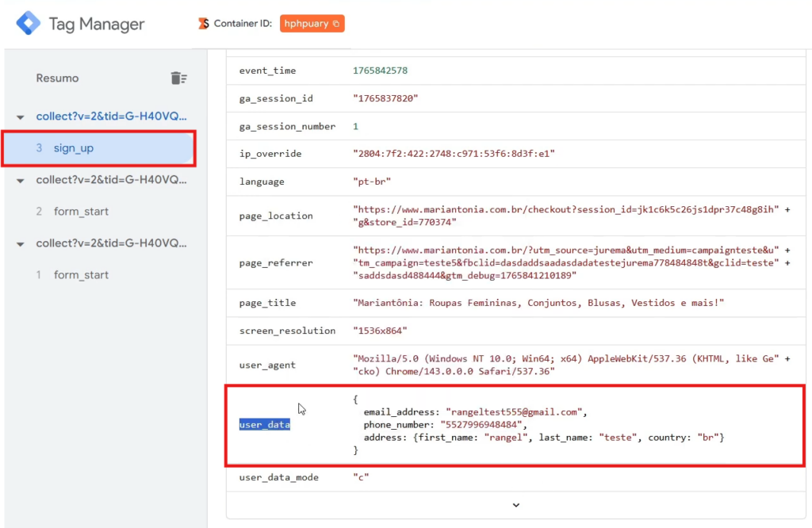Open the topmost collect?v=2 request entry
This screenshot has height=528, width=812.
tap(111, 117)
